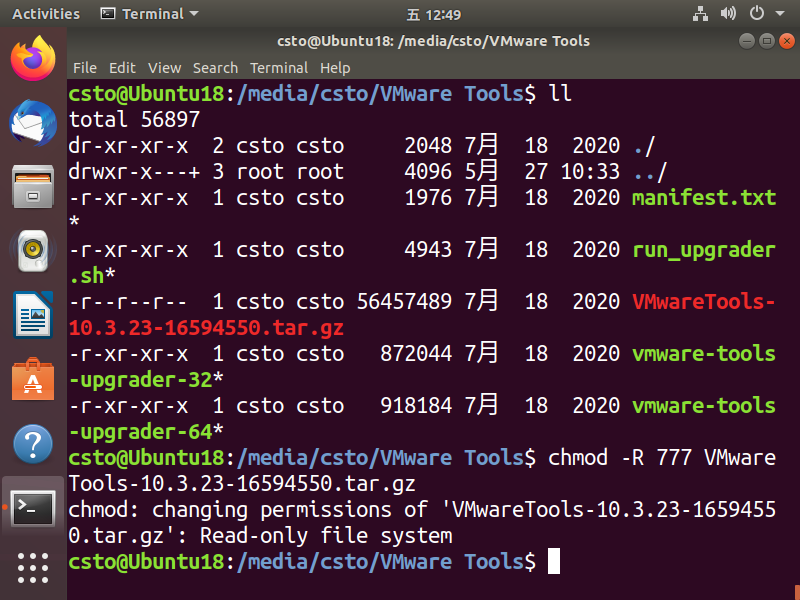Screen dimensions: 800x600
Task: Launch LibreOffice Writer from the dock
Action: pyautogui.click(x=33, y=315)
